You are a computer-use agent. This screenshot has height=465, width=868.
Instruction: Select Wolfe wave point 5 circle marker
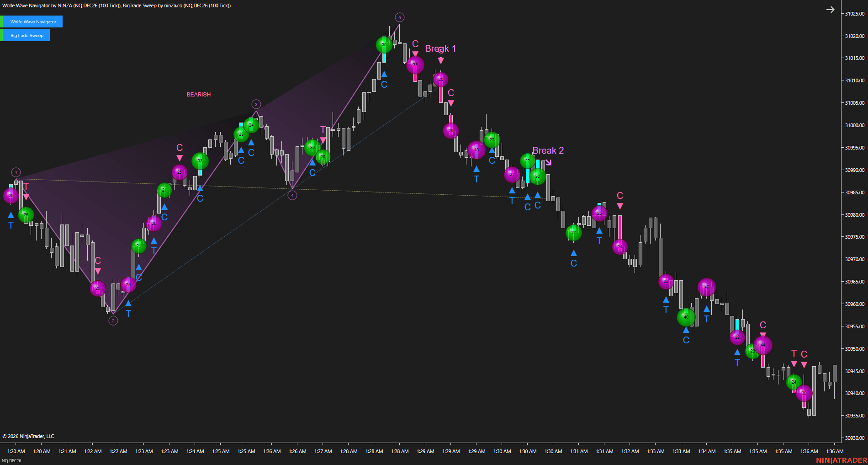[400, 17]
